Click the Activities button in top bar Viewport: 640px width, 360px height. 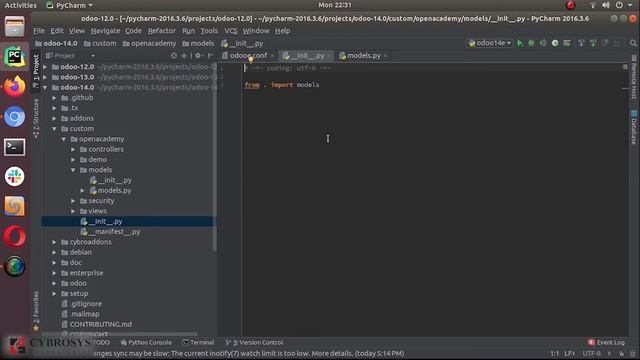(20, 5)
